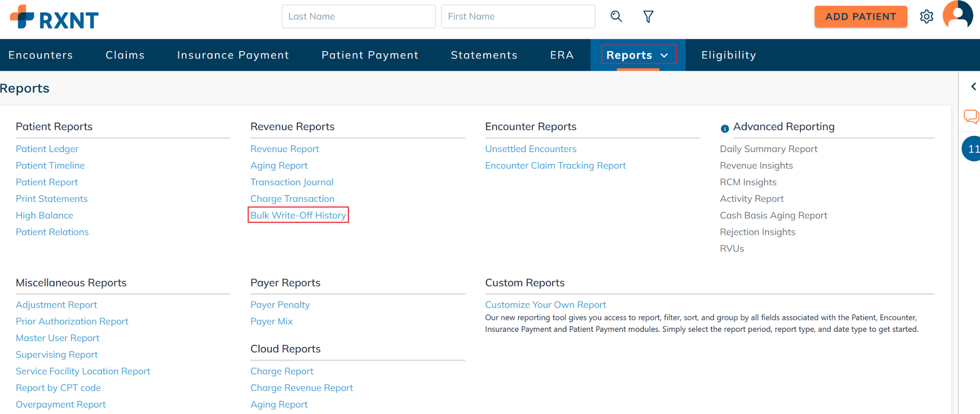Select Daily Summary Report
Screen dimensions: 980x414
(768, 149)
